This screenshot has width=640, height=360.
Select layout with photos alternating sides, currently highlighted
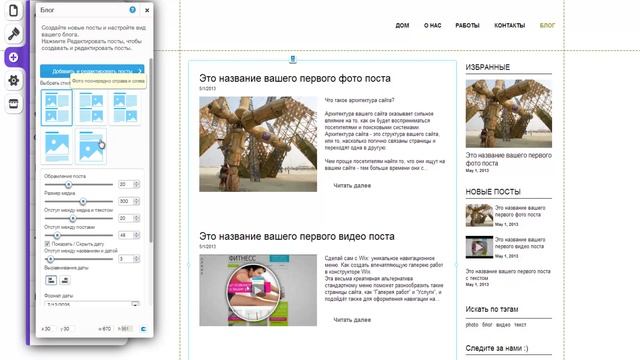57,107
